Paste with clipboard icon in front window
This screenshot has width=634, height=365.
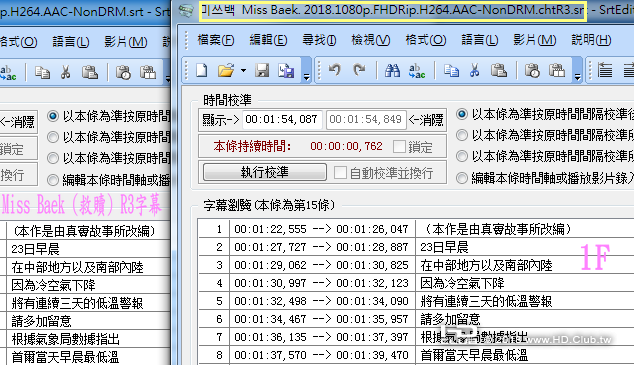[499, 71]
